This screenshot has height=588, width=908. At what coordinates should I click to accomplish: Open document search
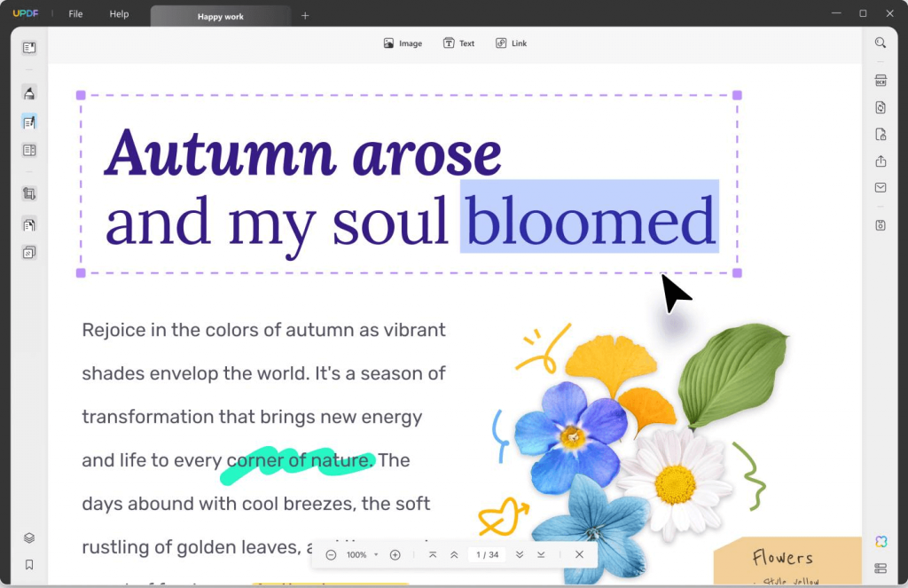[x=880, y=42]
